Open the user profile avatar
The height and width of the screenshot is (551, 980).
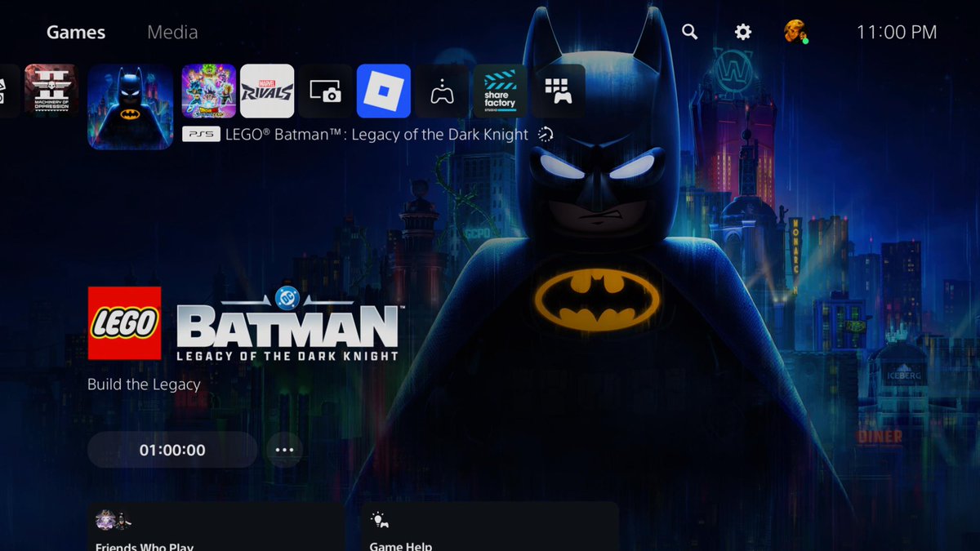coord(795,32)
